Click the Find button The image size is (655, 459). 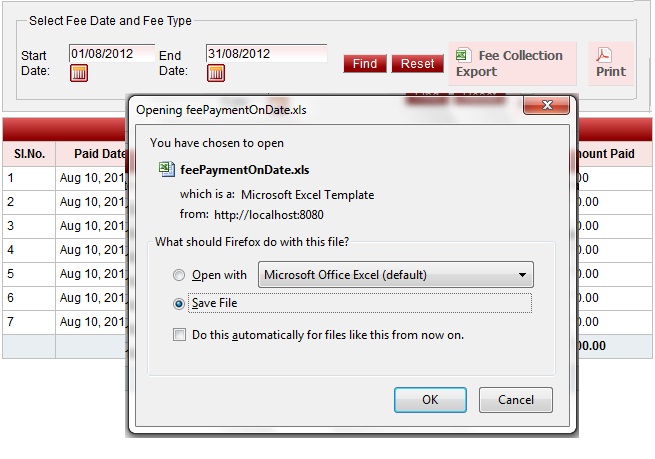[365, 64]
